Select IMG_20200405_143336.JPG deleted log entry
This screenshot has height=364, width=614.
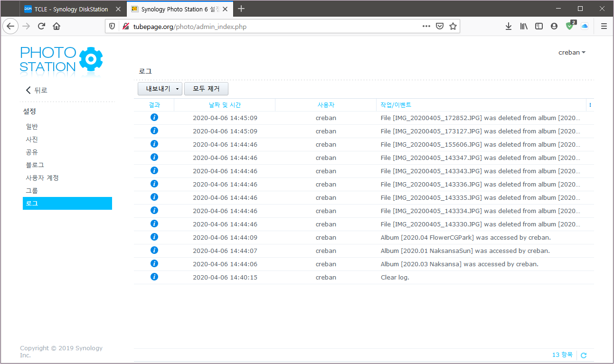[x=364, y=184]
